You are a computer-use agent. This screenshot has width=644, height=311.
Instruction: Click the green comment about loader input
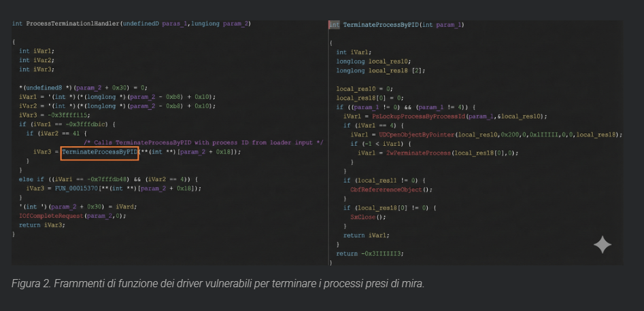[203, 142]
